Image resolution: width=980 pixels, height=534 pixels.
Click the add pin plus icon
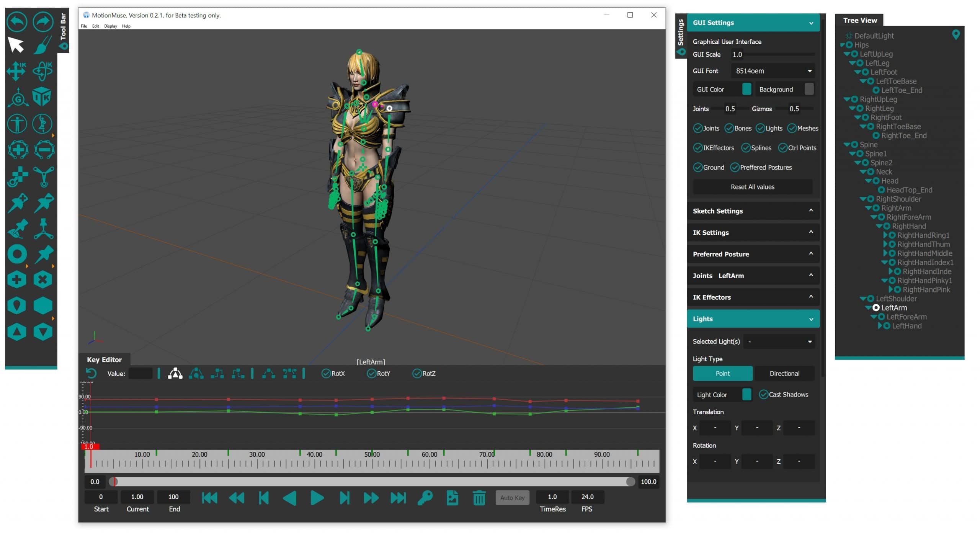pos(18,203)
